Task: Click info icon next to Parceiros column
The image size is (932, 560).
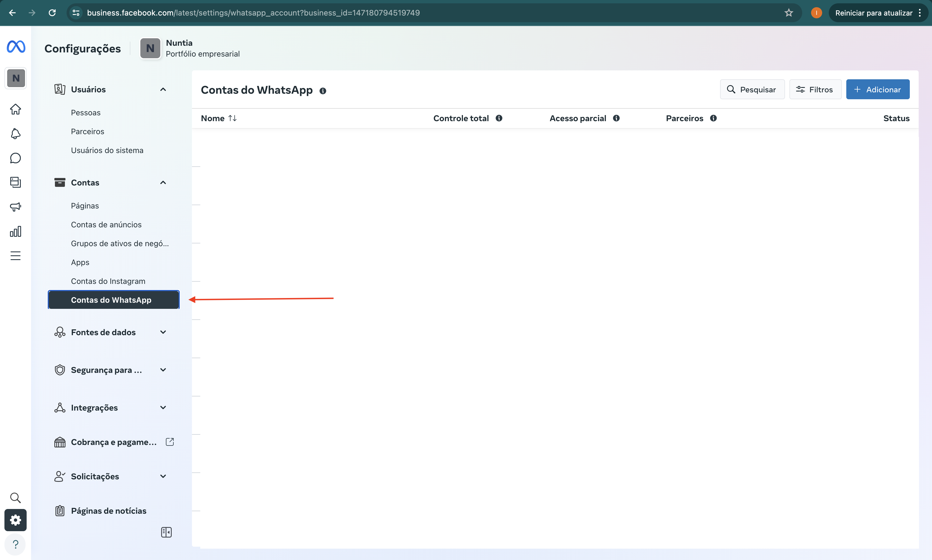Action: [713, 118]
